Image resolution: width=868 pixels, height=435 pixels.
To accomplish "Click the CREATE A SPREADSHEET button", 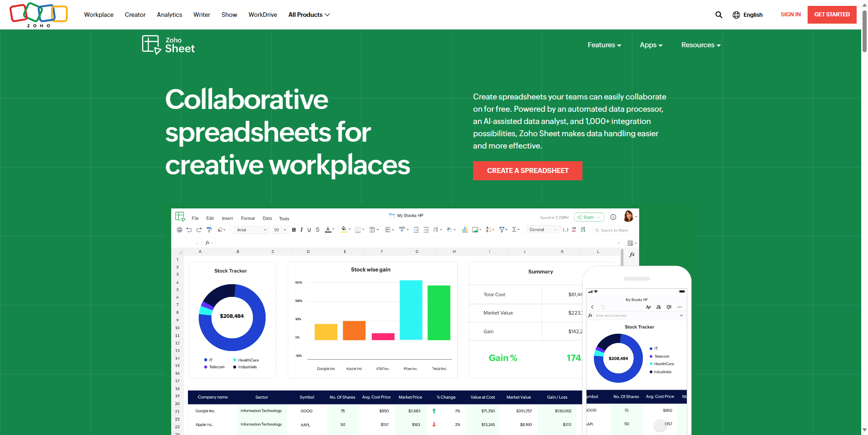I will (528, 171).
